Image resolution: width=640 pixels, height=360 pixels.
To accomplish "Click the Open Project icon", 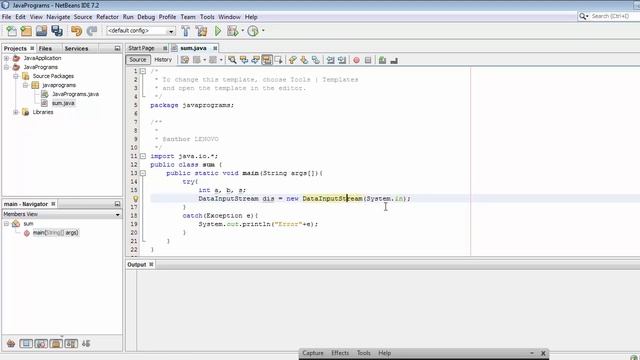I will 41,31.
